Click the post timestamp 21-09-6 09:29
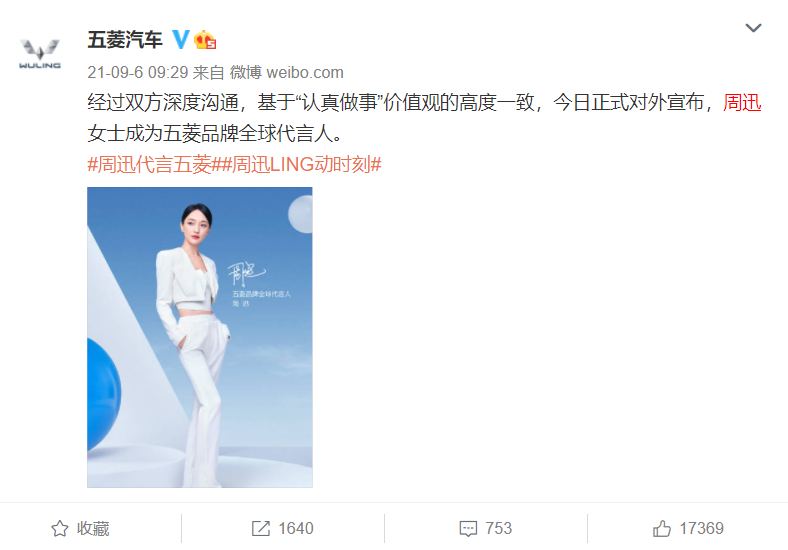This screenshot has height=550, width=788. pos(138,72)
